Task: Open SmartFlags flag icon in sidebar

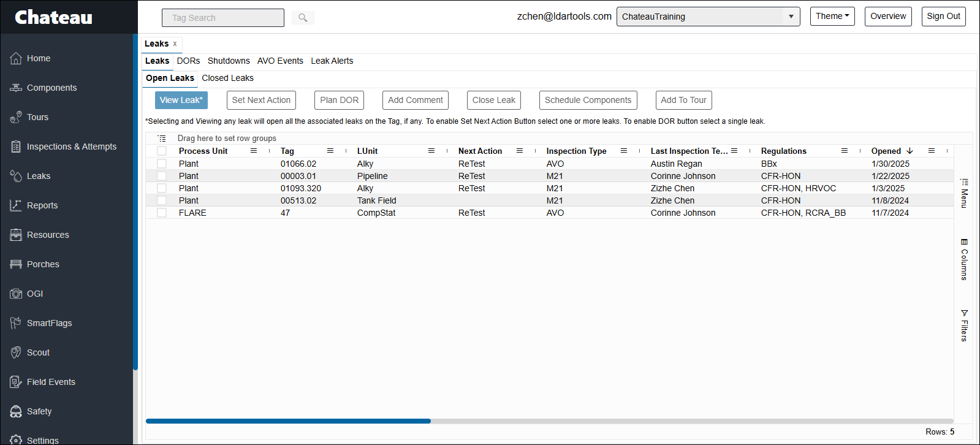Action: pyautogui.click(x=16, y=323)
